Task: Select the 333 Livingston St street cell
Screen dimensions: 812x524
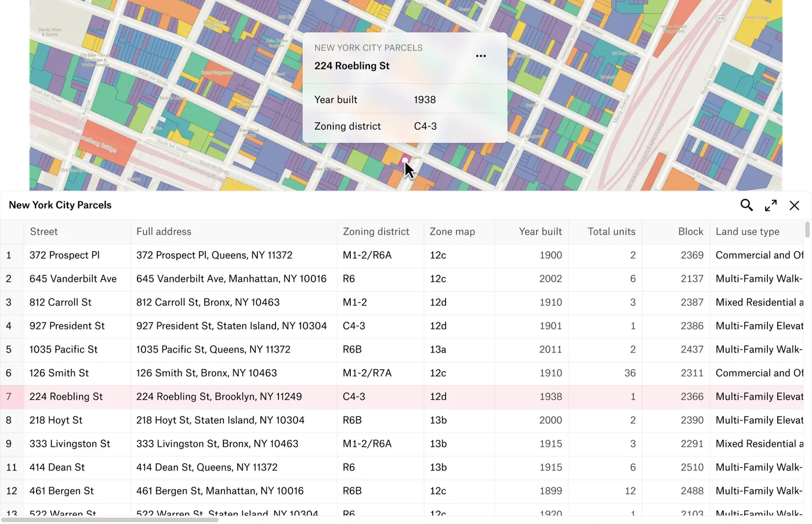Action: [x=77, y=444]
